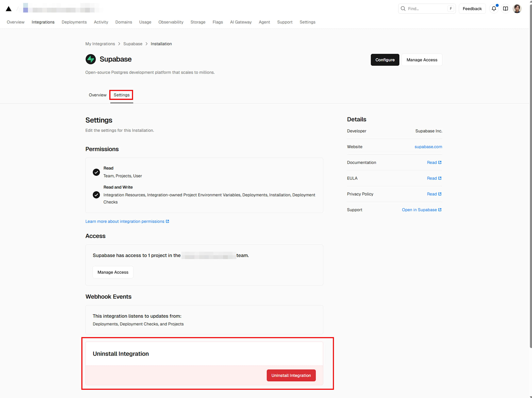Go to My Integrations breadcrumb

click(x=100, y=44)
